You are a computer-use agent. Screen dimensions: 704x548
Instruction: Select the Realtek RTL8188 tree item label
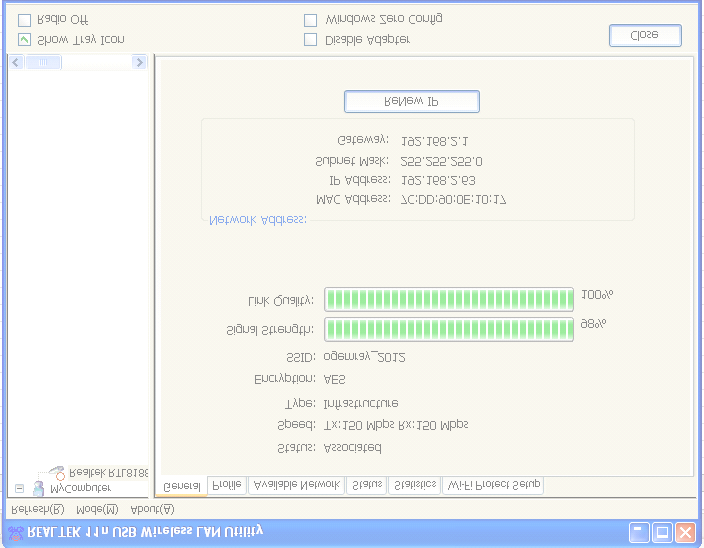tap(109, 473)
